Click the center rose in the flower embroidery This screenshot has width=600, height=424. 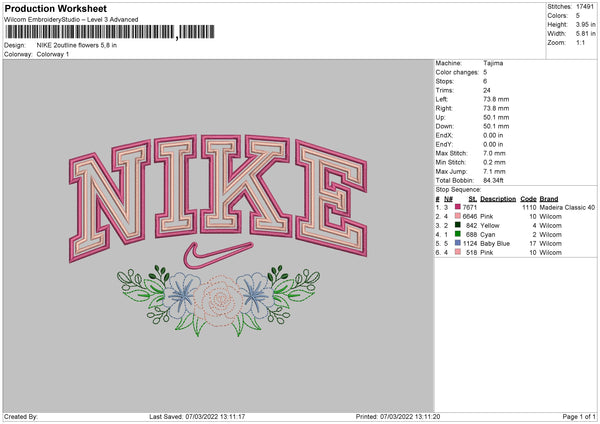pyautogui.click(x=219, y=301)
